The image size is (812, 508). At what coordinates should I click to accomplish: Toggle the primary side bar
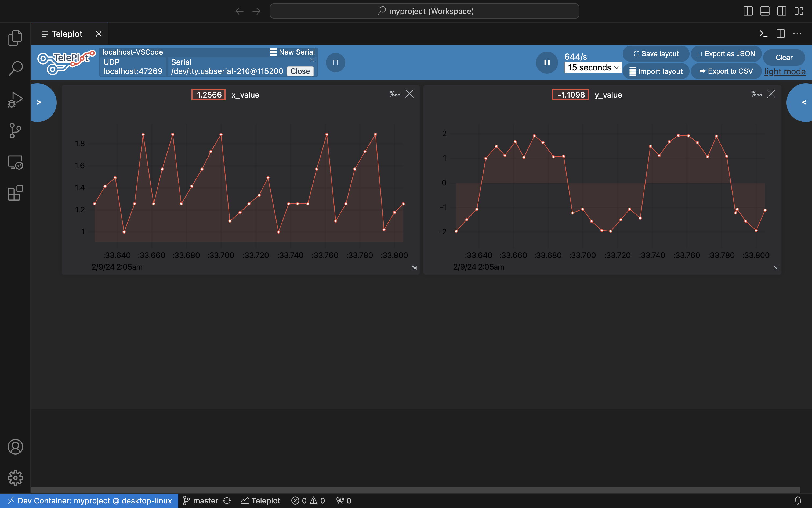click(748, 11)
